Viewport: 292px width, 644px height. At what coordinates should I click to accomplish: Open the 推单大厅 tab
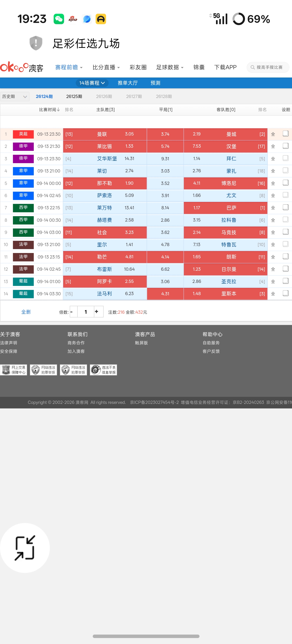(x=128, y=83)
